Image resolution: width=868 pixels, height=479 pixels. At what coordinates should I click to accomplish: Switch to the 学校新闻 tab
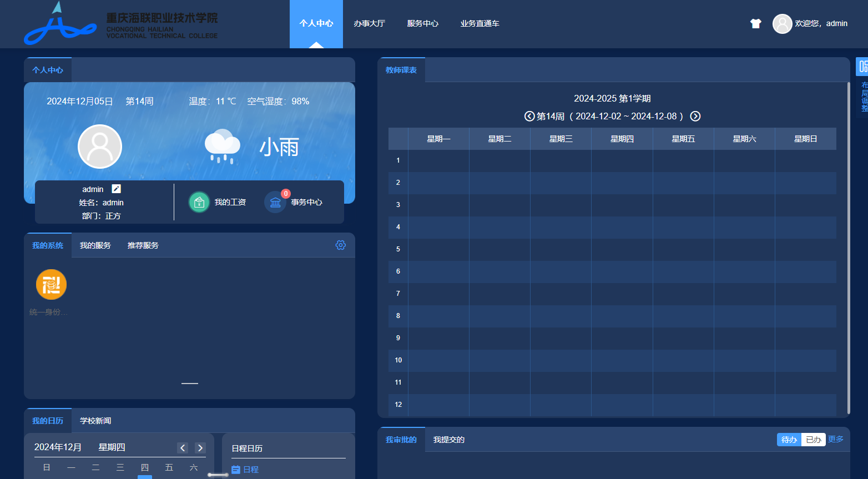tap(95, 421)
